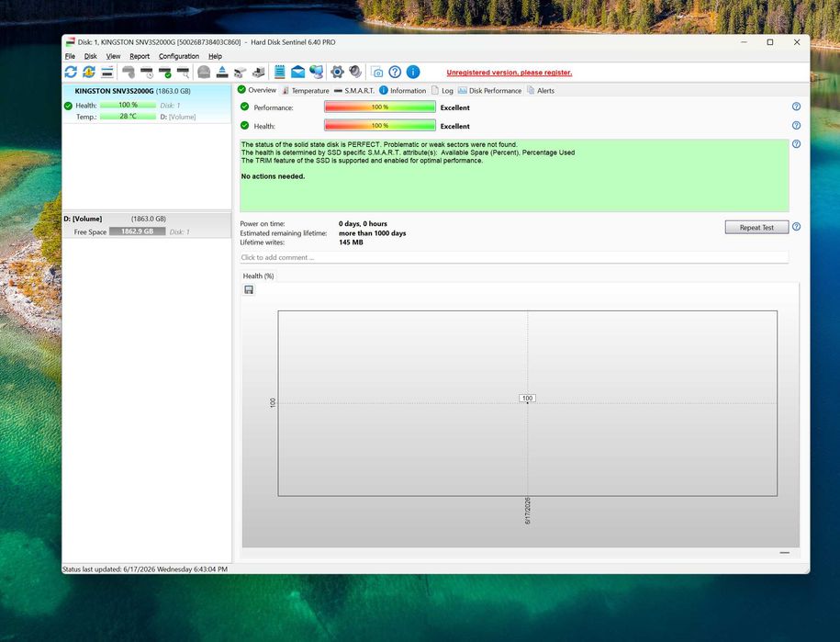
Task: Click the Unregistered version register link
Action: [509, 73]
